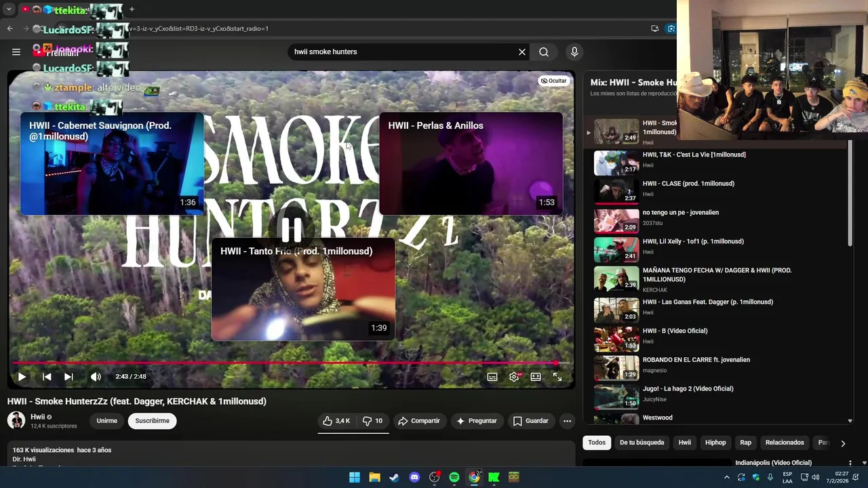
Task: Open the browser tab list dropdown
Action: [9, 9]
